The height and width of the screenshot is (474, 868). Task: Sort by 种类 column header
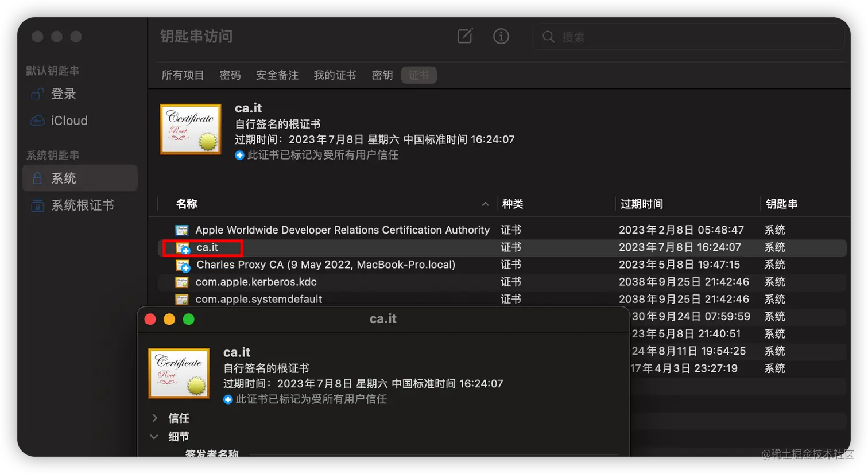pos(513,204)
